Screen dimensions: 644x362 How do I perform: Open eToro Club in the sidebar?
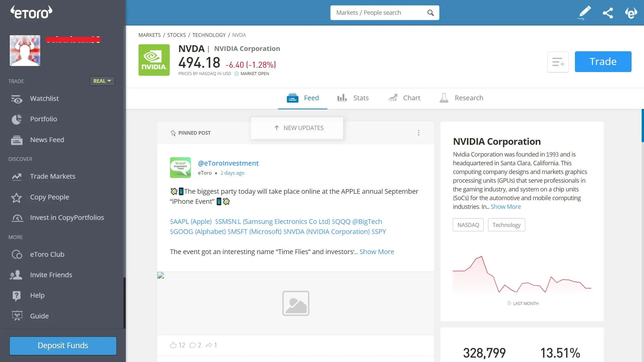pyautogui.click(x=47, y=254)
